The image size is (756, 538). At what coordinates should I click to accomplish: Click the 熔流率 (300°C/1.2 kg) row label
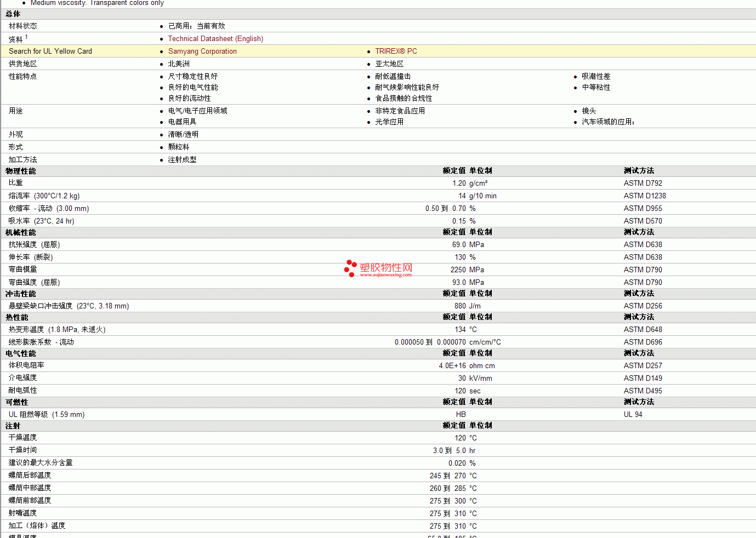(x=44, y=196)
